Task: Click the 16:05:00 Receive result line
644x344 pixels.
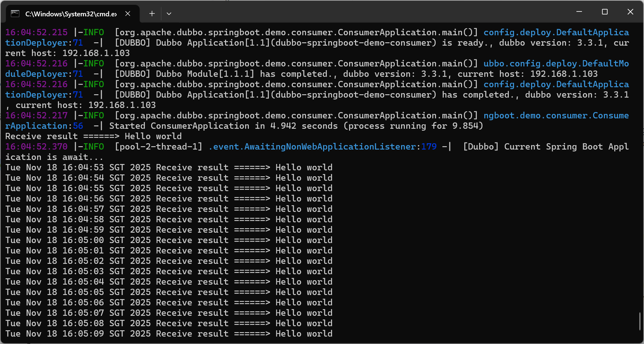Action: (x=169, y=240)
